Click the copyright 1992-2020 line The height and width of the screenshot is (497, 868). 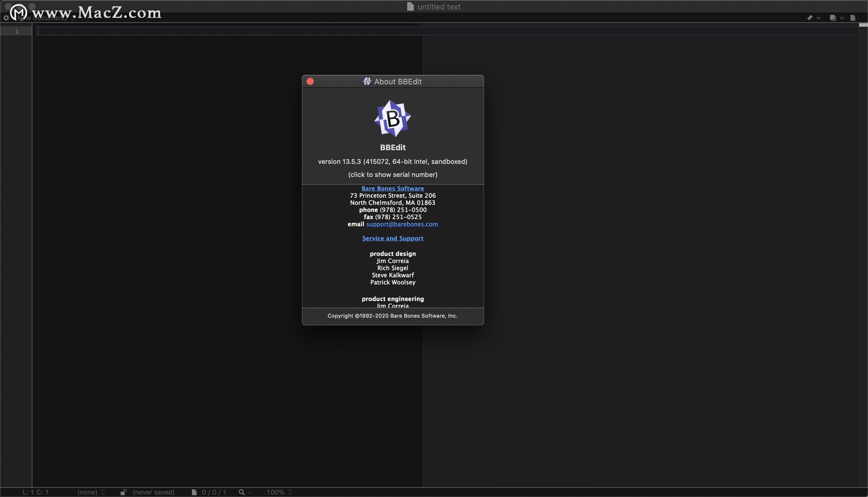[x=392, y=316]
